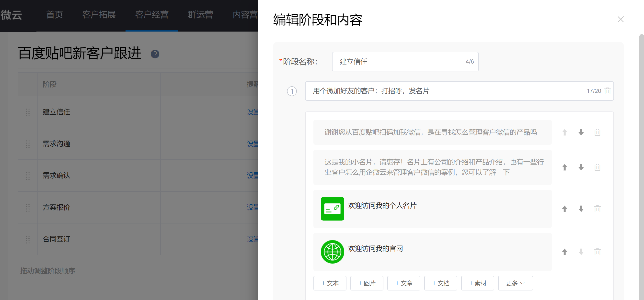
Task: Open the 群运营 nav tab
Action: coord(200,15)
